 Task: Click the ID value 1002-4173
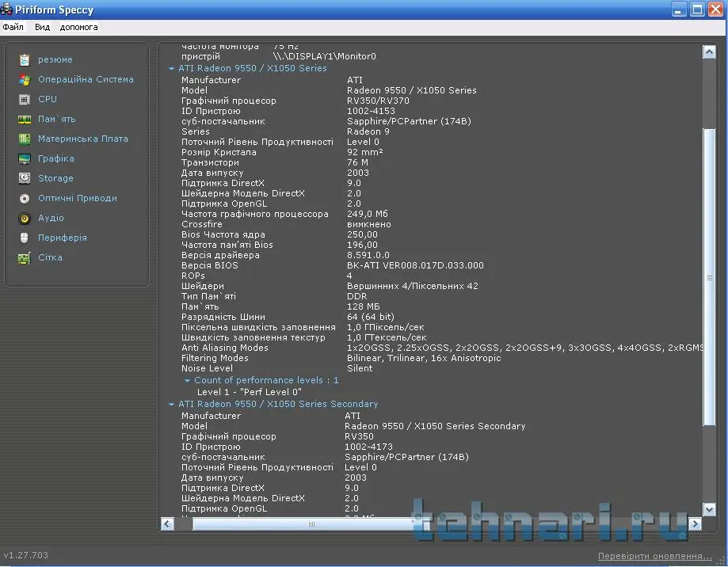[x=368, y=447]
